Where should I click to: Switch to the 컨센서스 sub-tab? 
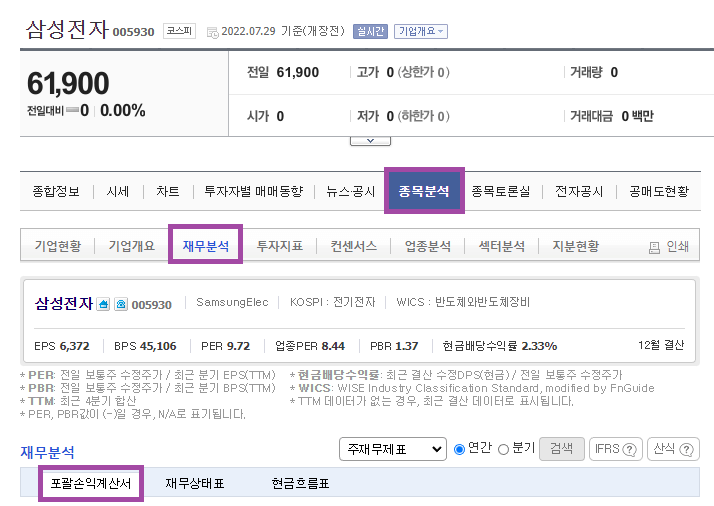tap(354, 246)
